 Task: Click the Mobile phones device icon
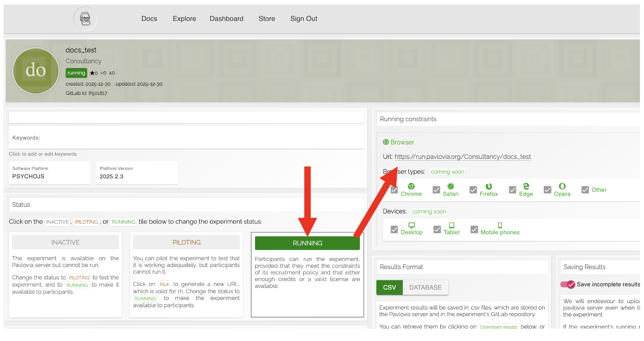(x=500, y=225)
